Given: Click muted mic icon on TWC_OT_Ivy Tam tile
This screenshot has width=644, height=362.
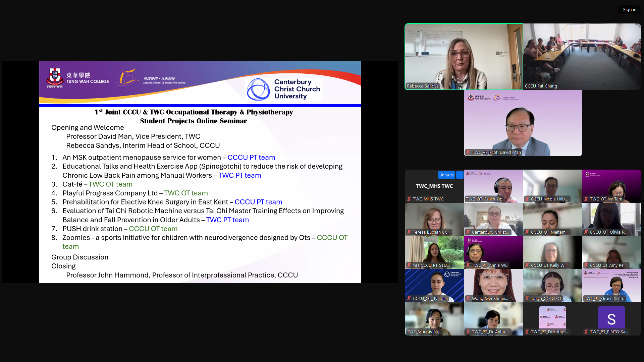Looking at the screenshot, I should pos(586,199).
